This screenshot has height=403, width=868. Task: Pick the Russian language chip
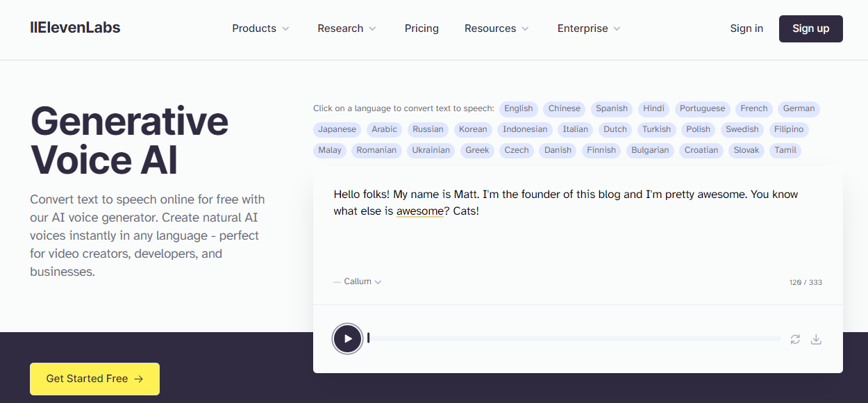pos(428,129)
